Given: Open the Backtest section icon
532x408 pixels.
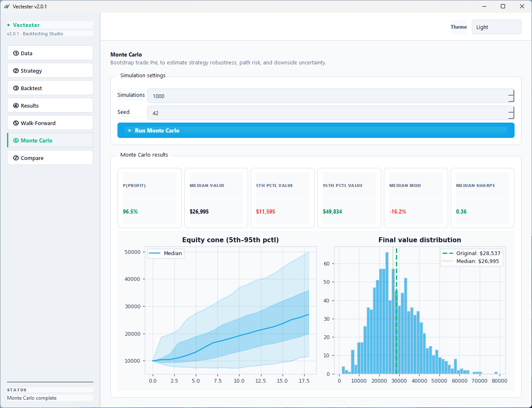Looking at the screenshot, I should tap(17, 88).
